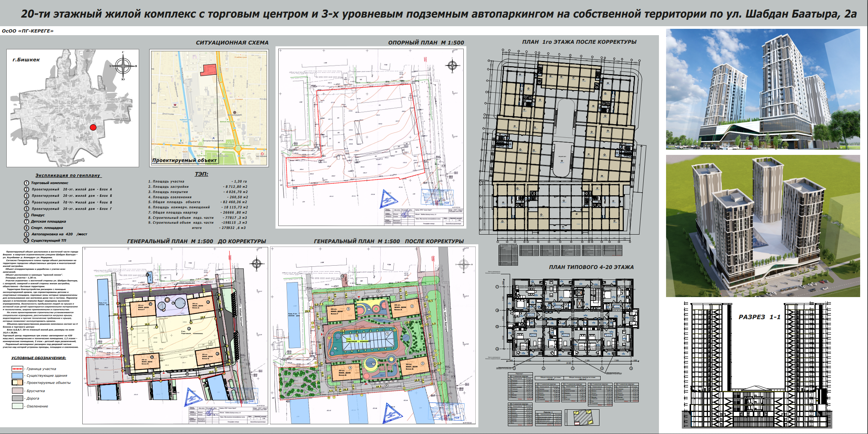Click the РАЗРЕЗ 1-1 section label
Screen dimensions: 868x434
coord(759,317)
